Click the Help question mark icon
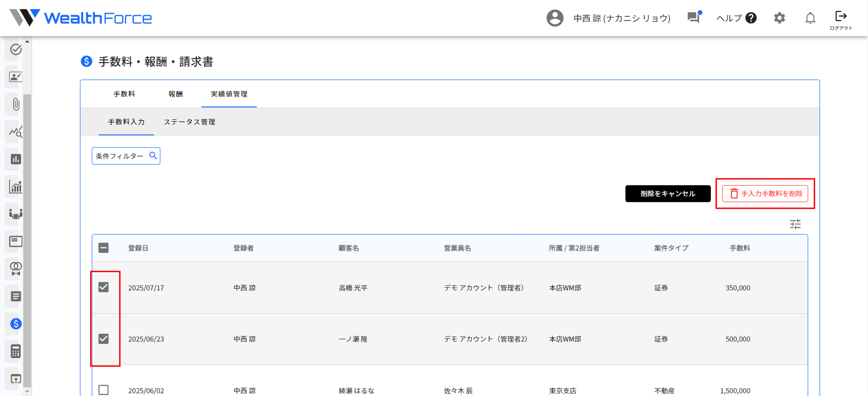The image size is (868, 396). pos(751,18)
